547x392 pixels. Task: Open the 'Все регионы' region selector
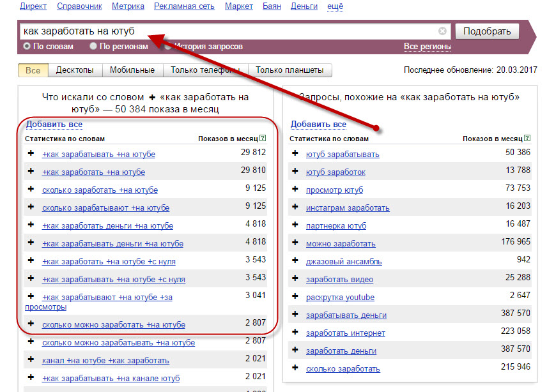pyautogui.click(x=428, y=47)
